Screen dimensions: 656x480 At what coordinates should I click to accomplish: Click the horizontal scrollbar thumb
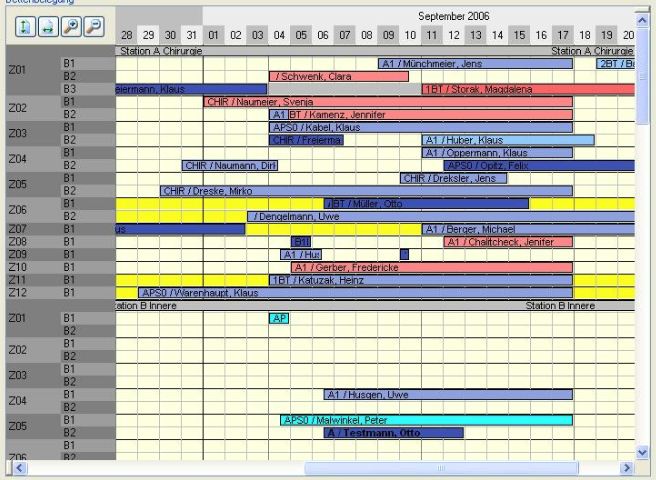click(441, 468)
